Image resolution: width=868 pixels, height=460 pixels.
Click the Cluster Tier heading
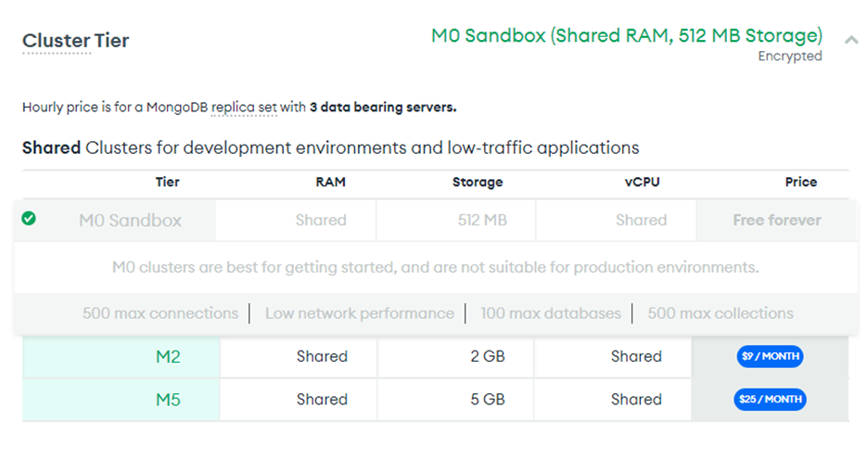pyautogui.click(x=76, y=41)
